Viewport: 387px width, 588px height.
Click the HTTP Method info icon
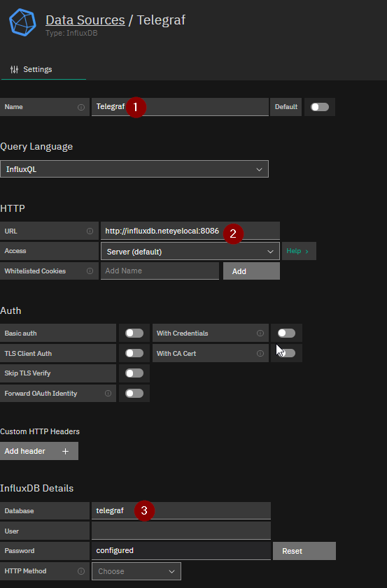(81, 571)
